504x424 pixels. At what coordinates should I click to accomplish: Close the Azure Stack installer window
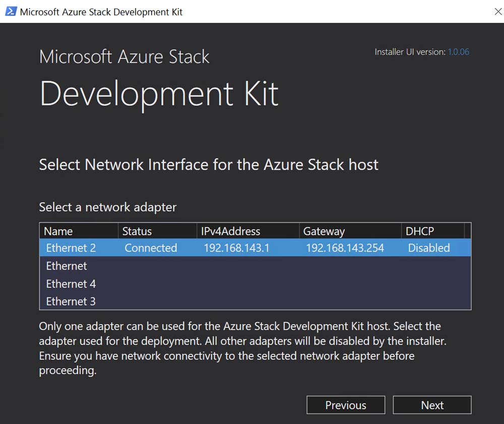coord(497,12)
